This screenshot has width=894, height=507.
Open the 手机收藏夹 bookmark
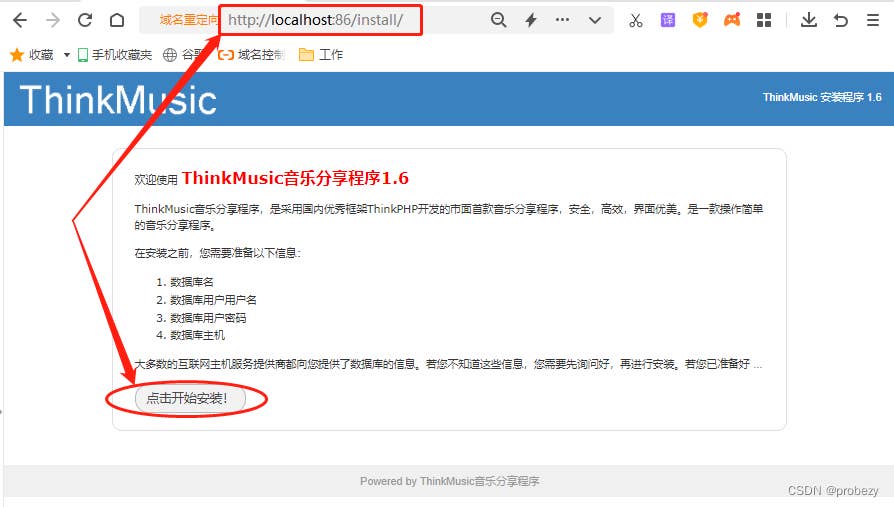click(115, 55)
